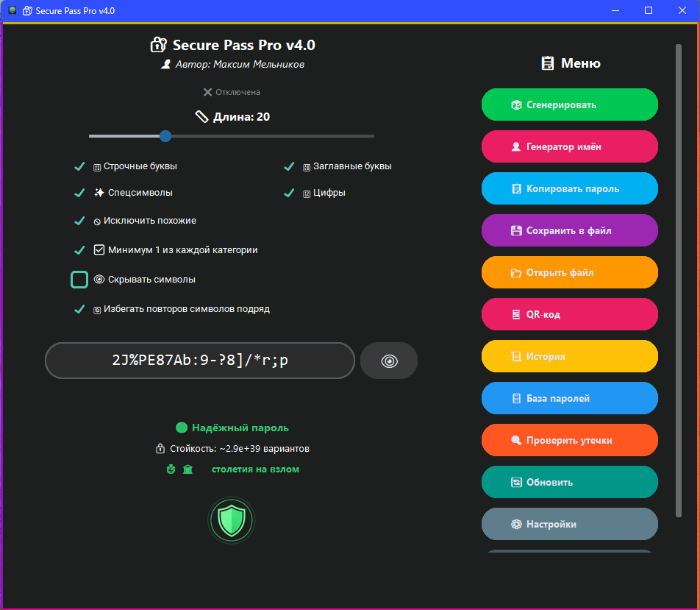Click Сохранить в файл button
The height and width of the screenshot is (610, 700).
tap(569, 230)
